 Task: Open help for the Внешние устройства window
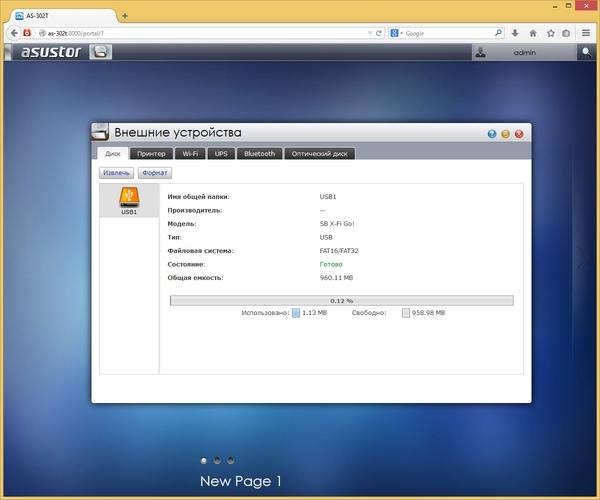point(492,134)
